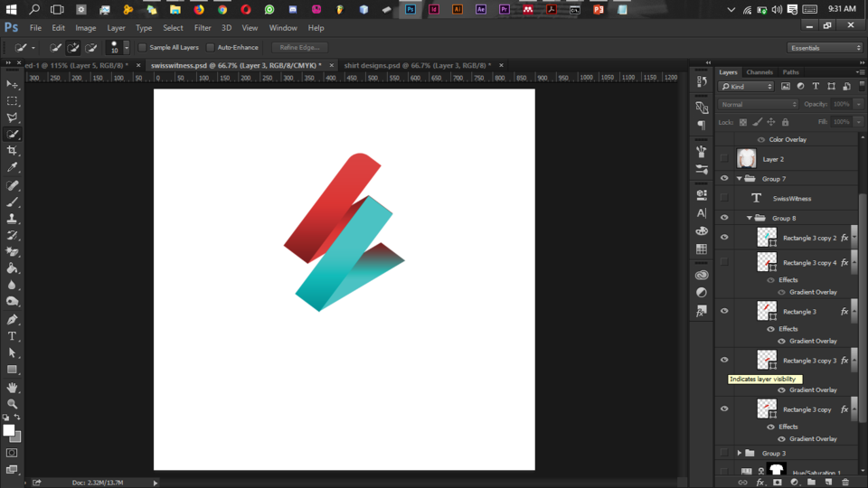Open Opacity slider dropdown arrow
Viewport: 868px width, 488px height.
(x=859, y=104)
